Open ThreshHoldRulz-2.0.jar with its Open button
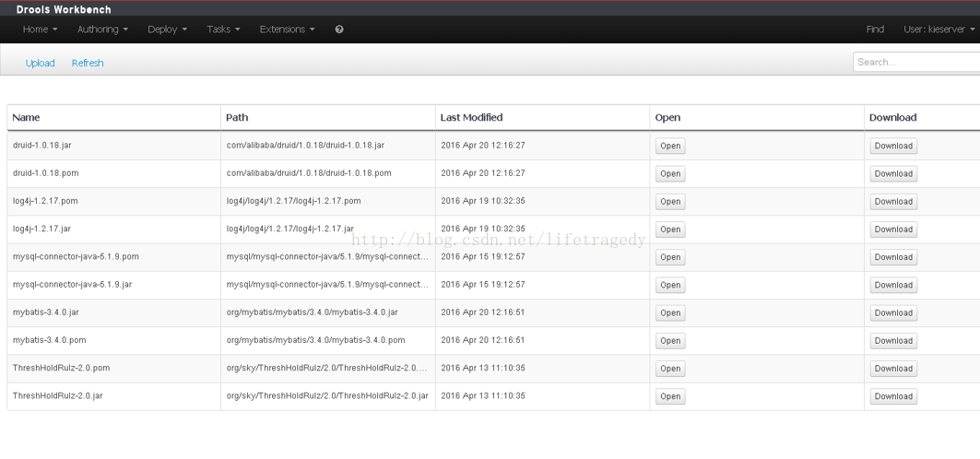Image resolution: width=980 pixels, height=459 pixels. point(670,396)
